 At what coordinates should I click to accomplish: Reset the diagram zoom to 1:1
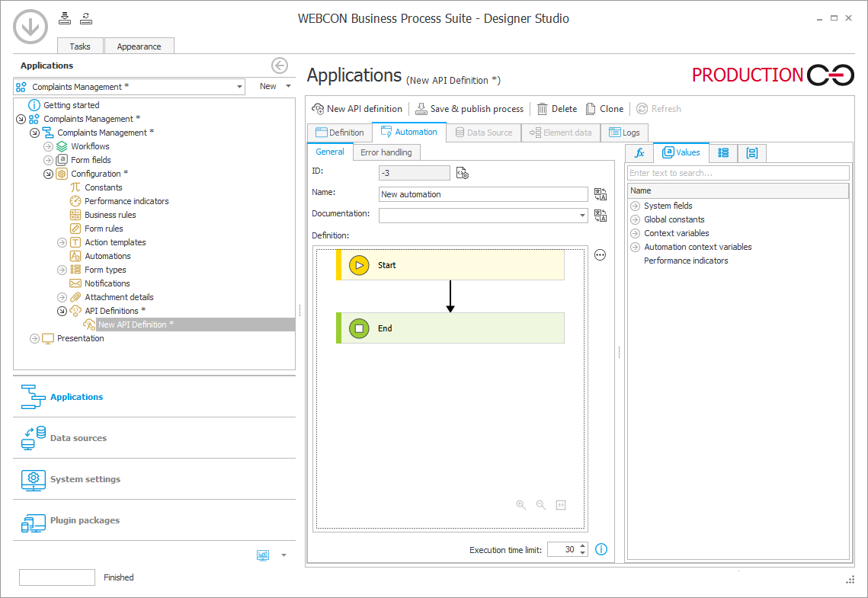click(561, 505)
